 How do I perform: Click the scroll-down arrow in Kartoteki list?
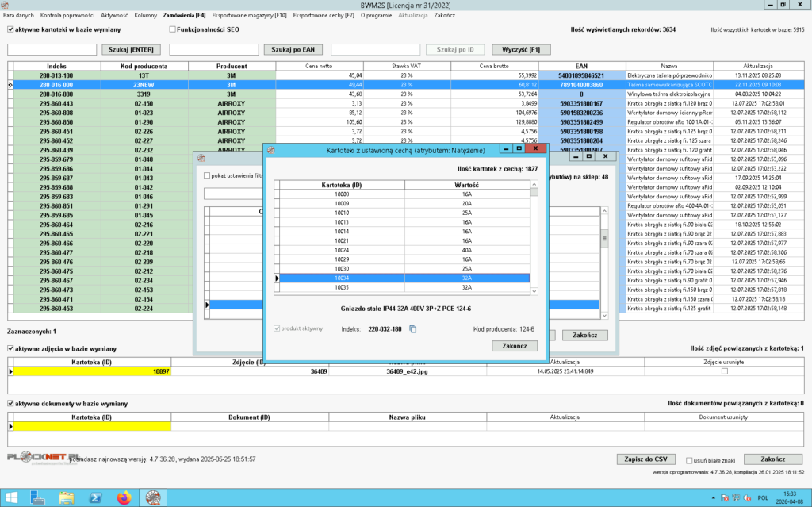(x=534, y=290)
